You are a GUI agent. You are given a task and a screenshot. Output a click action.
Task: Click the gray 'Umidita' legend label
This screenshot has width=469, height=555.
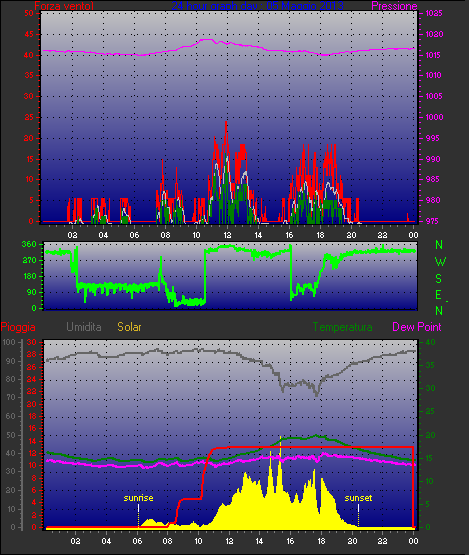pos(84,327)
